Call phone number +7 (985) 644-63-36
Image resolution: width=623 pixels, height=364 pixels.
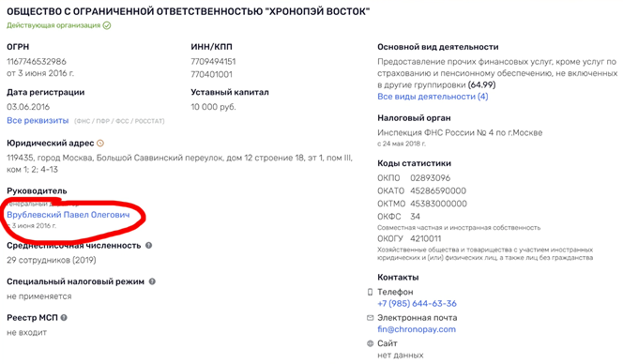[x=417, y=304]
